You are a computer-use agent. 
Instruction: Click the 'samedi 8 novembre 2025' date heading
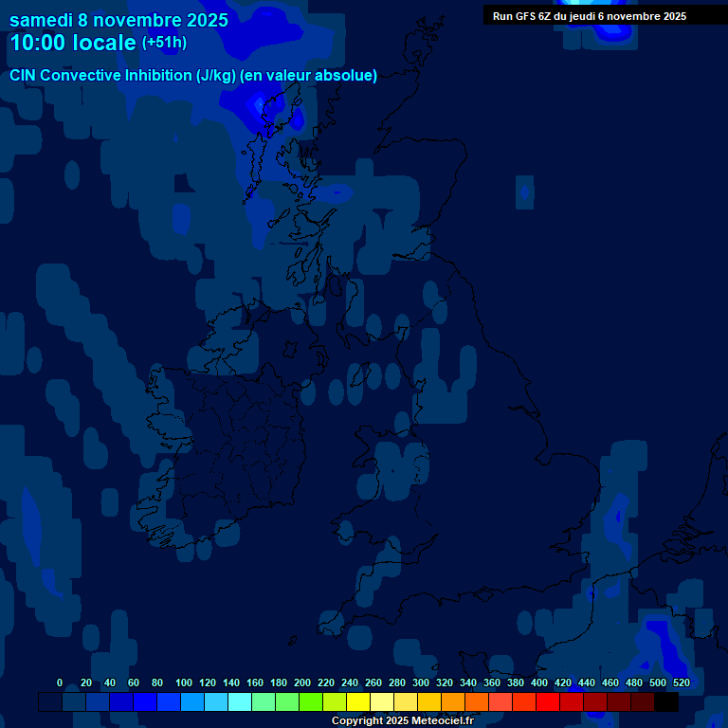pos(118,20)
